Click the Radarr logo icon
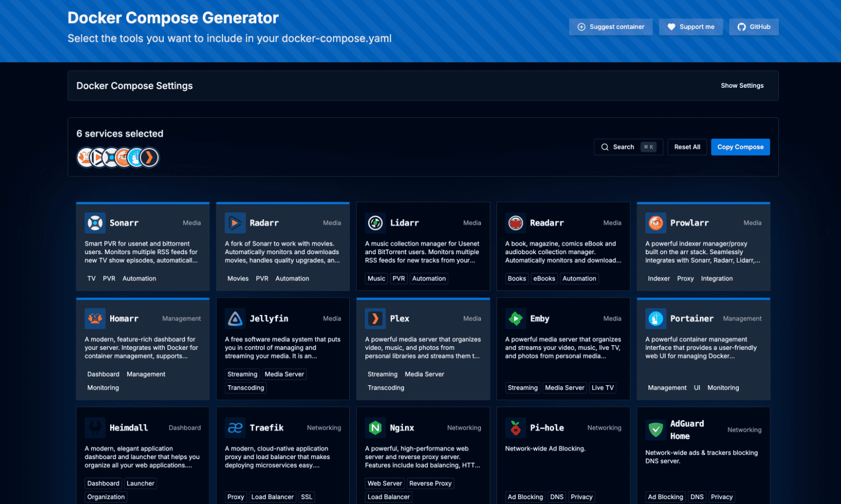 point(235,223)
